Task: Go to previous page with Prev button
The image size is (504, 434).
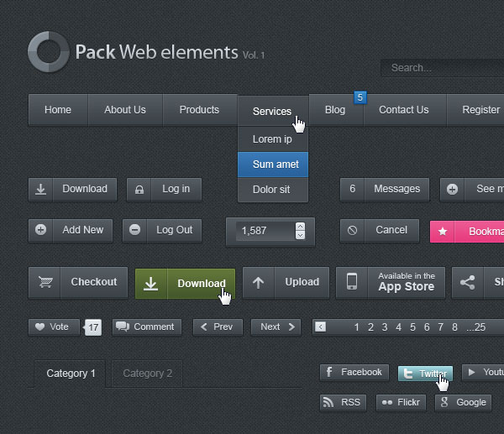Action: (x=218, y=327)
